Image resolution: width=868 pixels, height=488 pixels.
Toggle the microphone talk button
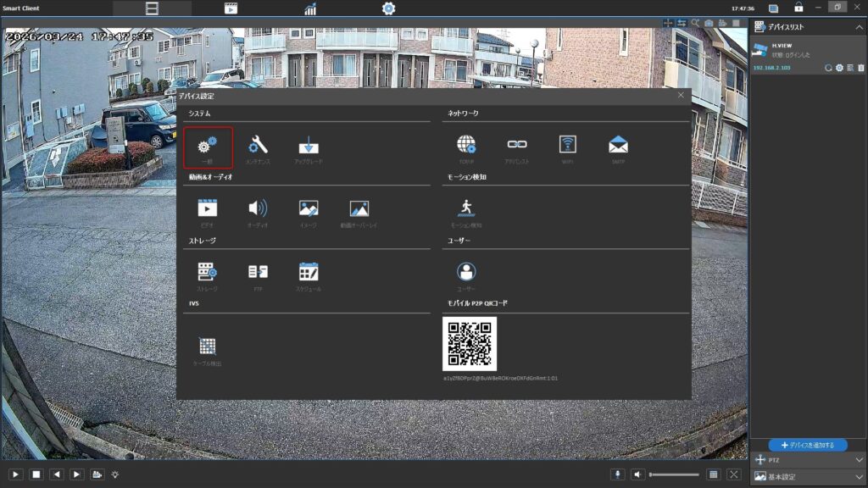click(618, 474)
